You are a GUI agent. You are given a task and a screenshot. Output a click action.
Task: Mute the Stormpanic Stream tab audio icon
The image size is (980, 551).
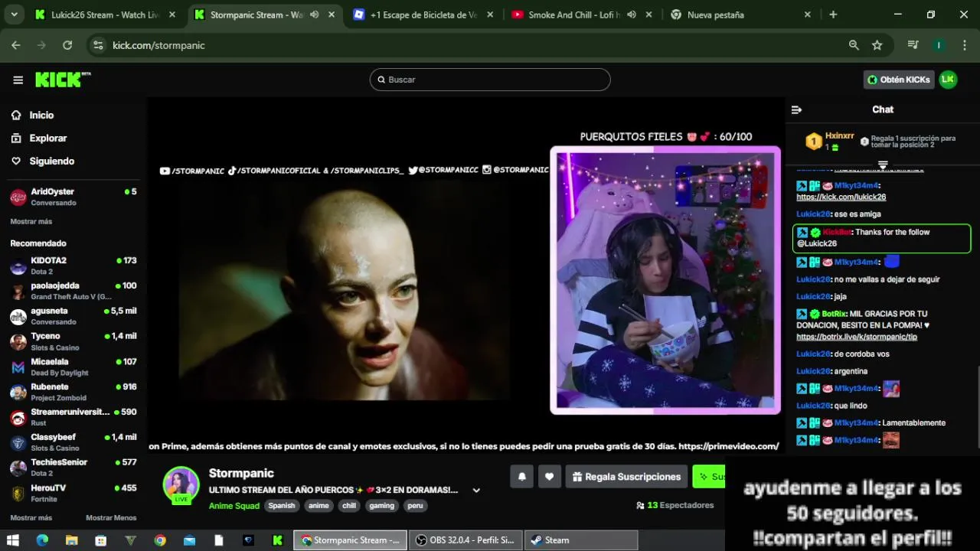click(315, 15)
